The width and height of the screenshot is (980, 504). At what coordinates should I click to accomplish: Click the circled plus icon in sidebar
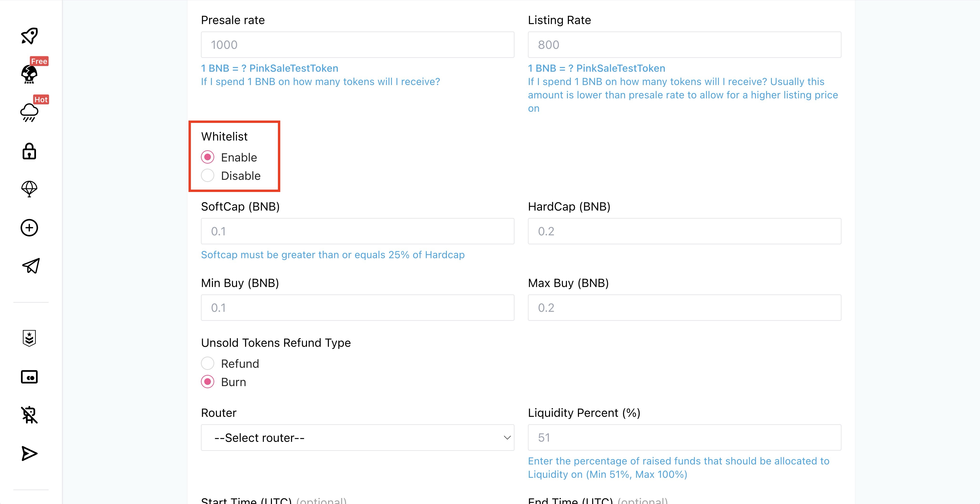(29, 228)
